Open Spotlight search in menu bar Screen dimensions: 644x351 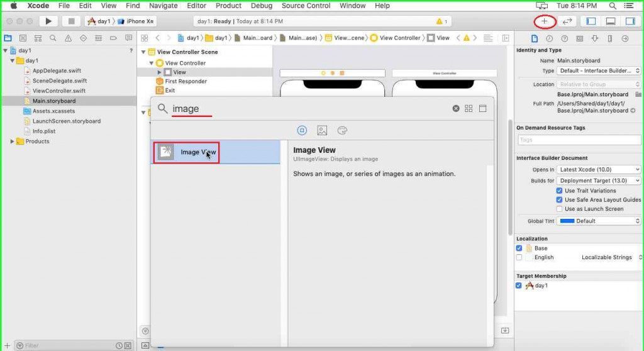point(613,6)
